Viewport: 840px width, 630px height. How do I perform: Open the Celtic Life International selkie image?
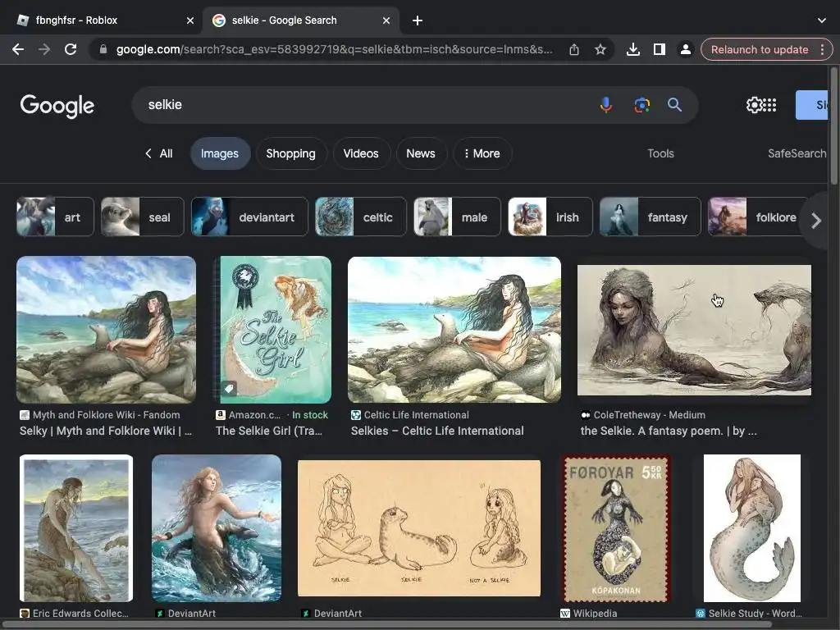454,330
